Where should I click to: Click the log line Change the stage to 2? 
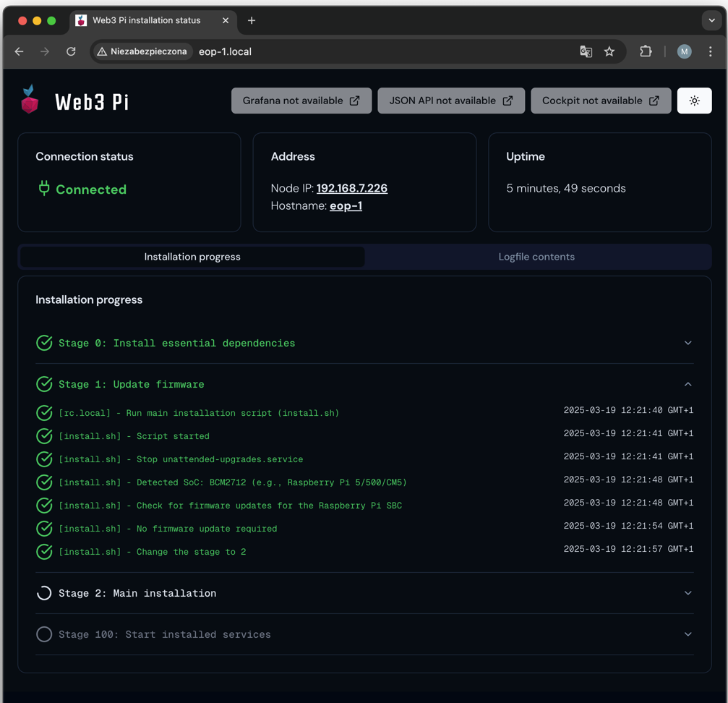pyautogui.click(x=153, y=552)
